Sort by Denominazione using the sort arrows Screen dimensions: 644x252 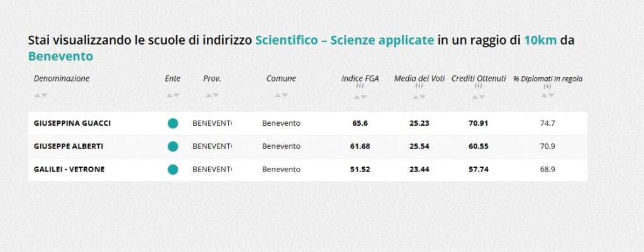point(41,96)
